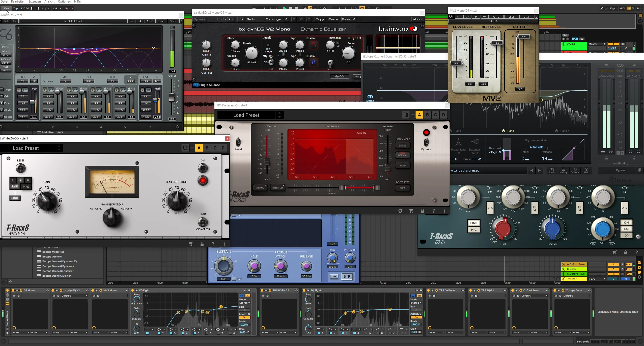Click the Waves logo icon in MV2 toolbar
Image resolution: width=644 pixels, height=346 pixels.
(x=451, y=17)
